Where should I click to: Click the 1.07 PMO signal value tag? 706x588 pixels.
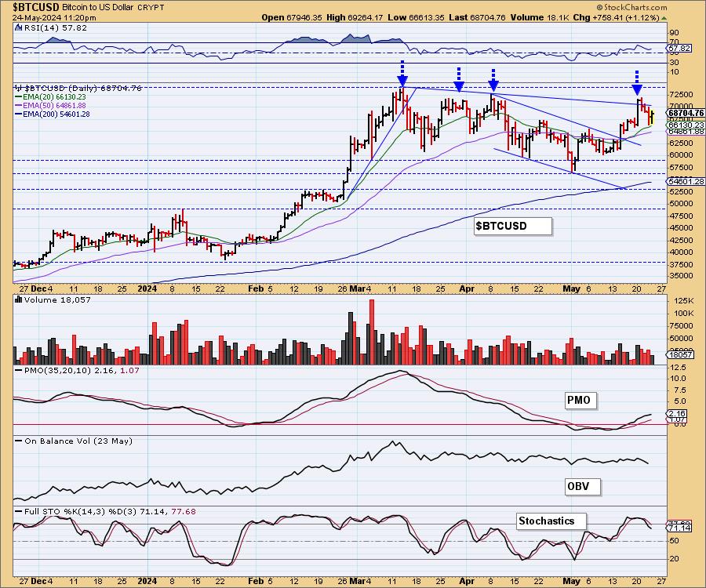coord(677,419)
